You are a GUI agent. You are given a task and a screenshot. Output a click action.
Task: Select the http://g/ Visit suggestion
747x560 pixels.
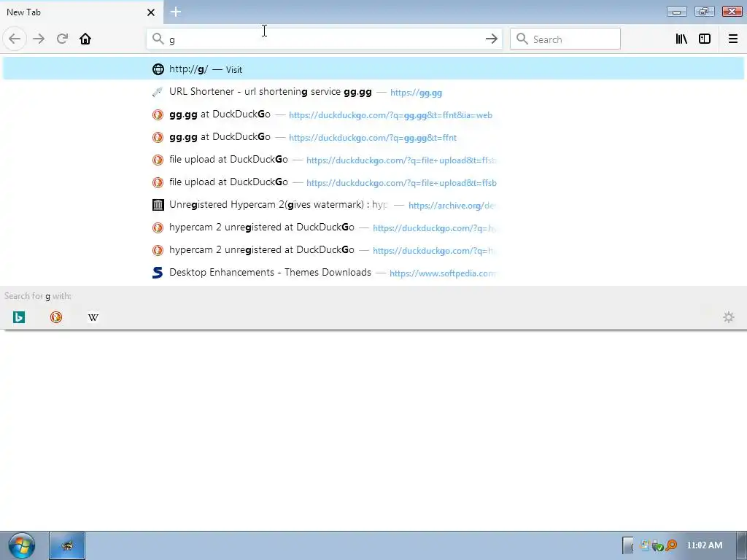click(x=373, y=69)
